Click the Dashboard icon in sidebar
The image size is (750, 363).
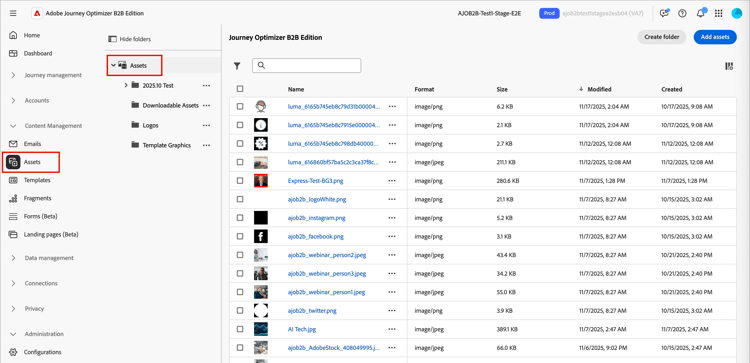pos(13,54)
